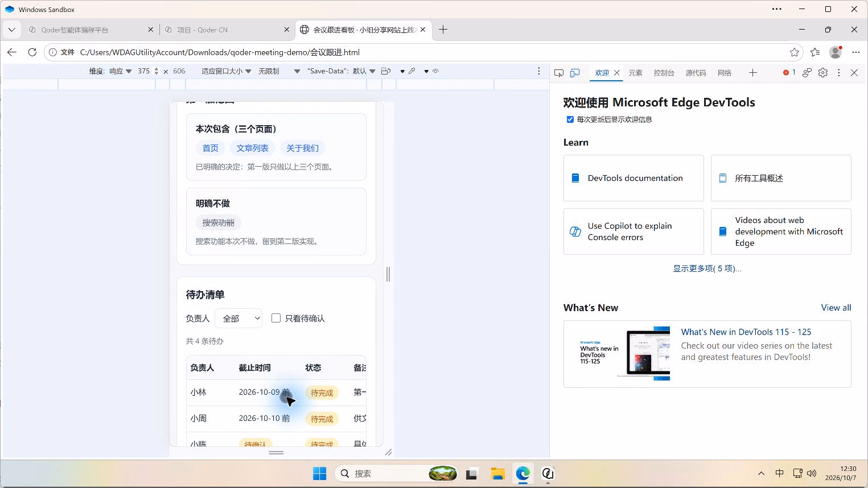Image resolution: width=868 pixels, height=488 pixels.
Task: Refresh the current page
Action: coord(32,52)
